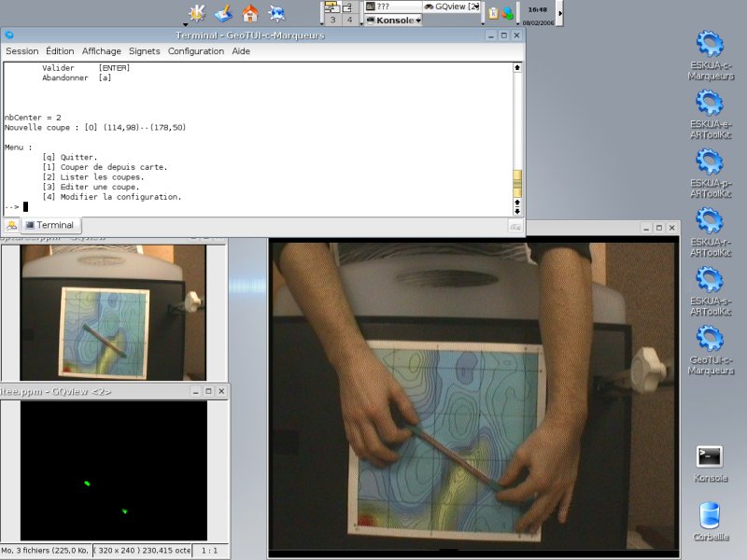The image size is (747, 560).
Task: Open the Affichage menu
Action: [102, 51]
